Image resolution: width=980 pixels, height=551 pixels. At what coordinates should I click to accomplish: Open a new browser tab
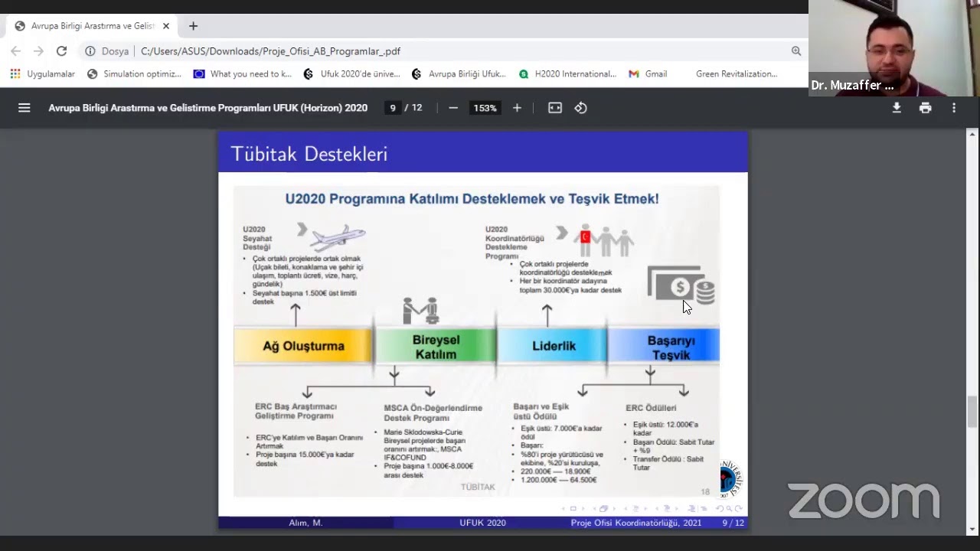pyautogui.click(x=193, y=26)
